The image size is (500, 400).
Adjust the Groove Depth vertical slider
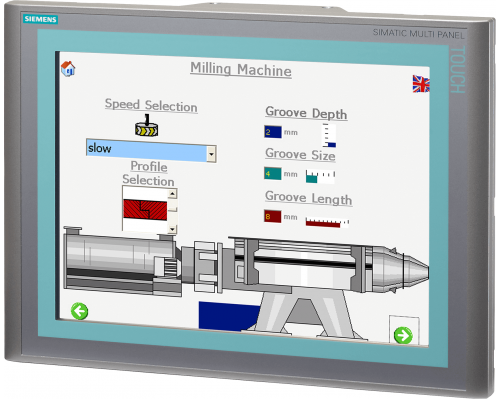click(x=329, y=135)
